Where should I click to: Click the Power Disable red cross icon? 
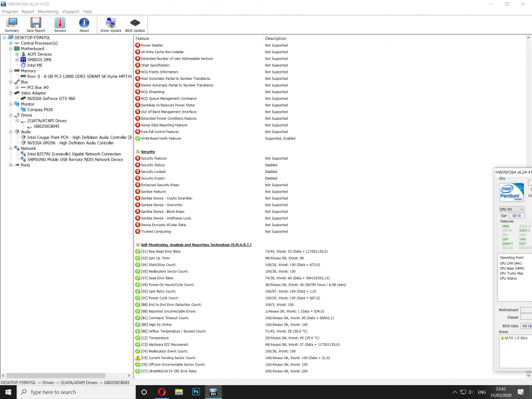137,45
